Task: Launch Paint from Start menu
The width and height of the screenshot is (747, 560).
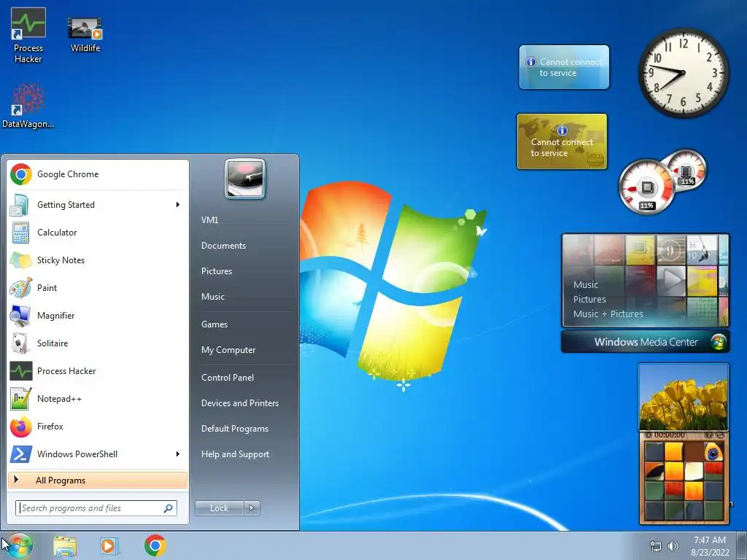Action: coord(98,287)
